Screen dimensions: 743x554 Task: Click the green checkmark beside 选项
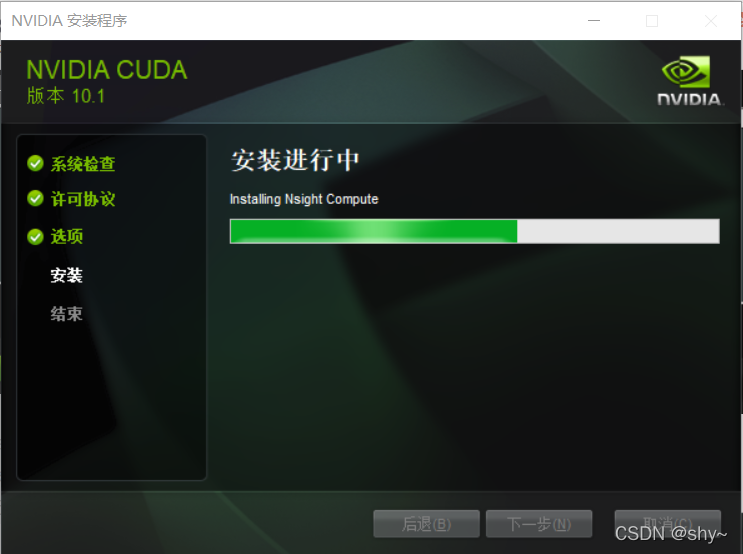point(36,236)
